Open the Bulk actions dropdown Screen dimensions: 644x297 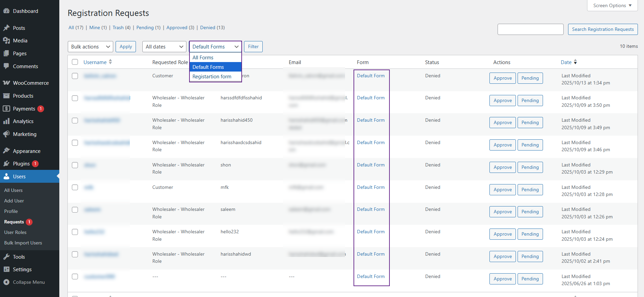[x=90, y=47]
